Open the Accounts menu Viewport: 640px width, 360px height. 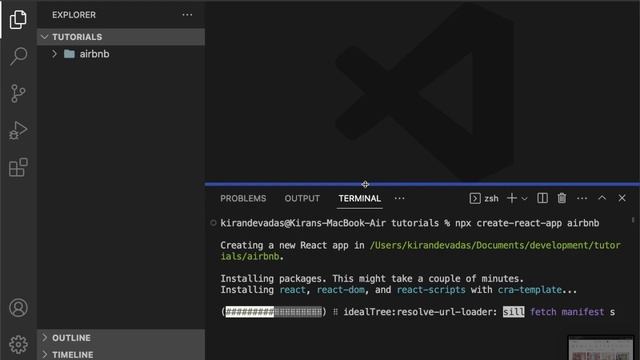18,308
